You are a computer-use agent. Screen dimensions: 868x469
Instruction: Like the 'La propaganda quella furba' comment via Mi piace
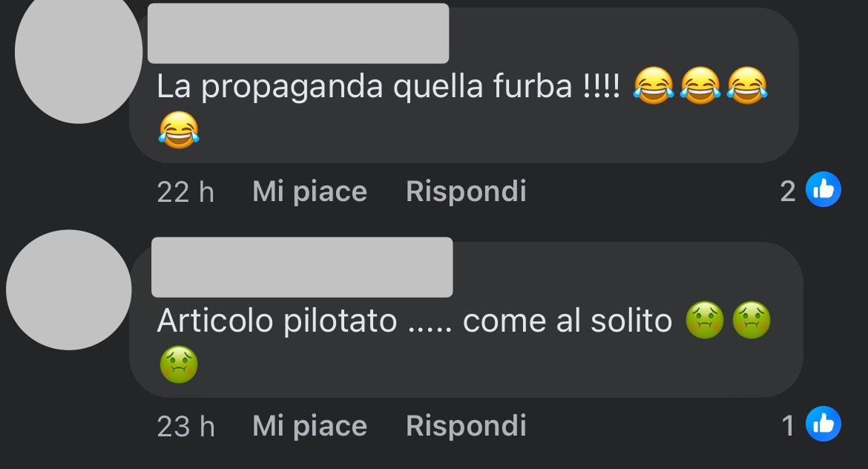click(x=309, y=191)
